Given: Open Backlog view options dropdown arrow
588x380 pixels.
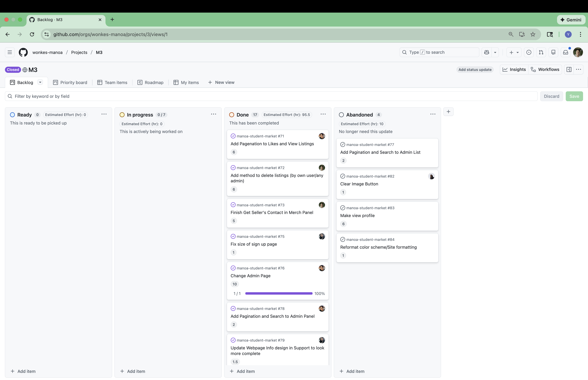Looking at the screenshot, I should [40, 82].
